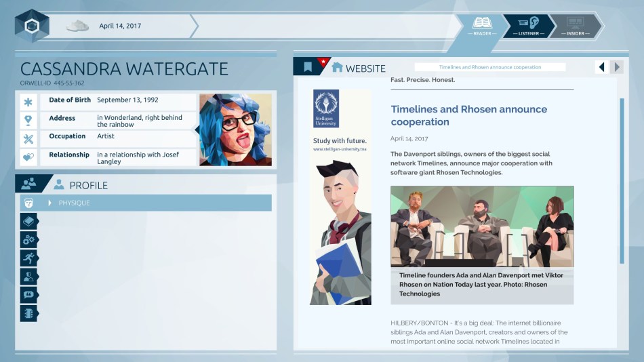
Task: Select the gears icon profile category
Action: coord(28,239)
